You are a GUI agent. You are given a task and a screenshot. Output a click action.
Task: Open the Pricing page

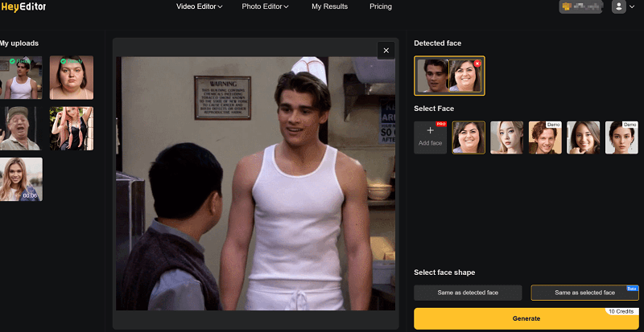[380, 6]
